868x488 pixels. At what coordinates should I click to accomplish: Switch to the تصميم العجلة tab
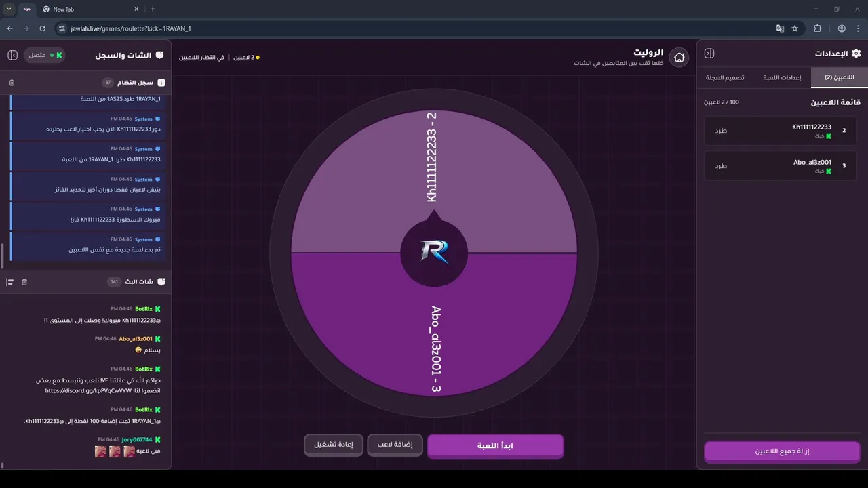pos(725,77)
